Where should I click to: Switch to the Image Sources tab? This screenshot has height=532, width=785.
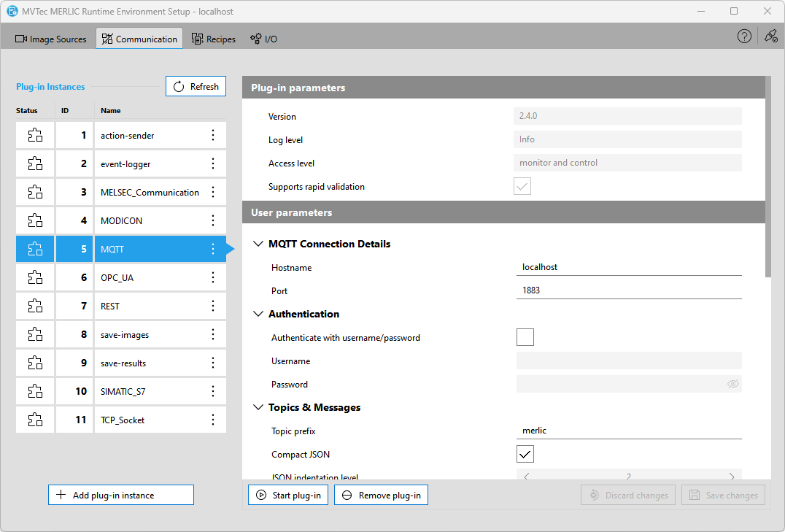tap(51, 39)
